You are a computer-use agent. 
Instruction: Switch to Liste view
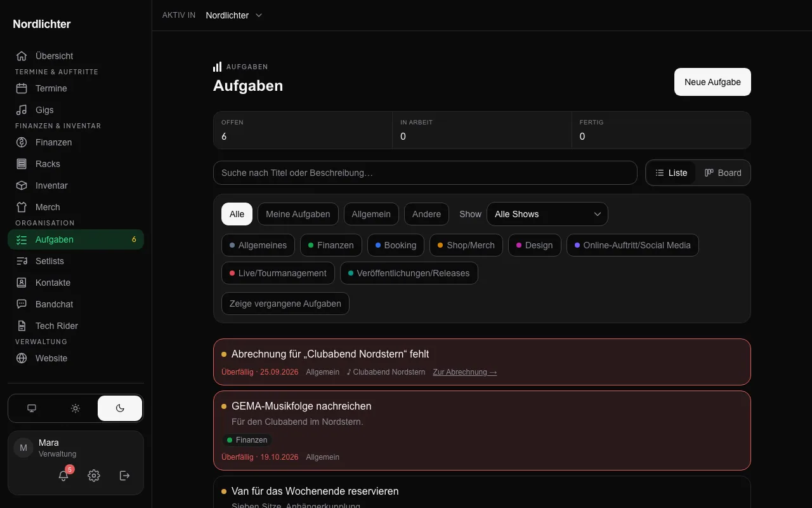click(x=671, y=173)
